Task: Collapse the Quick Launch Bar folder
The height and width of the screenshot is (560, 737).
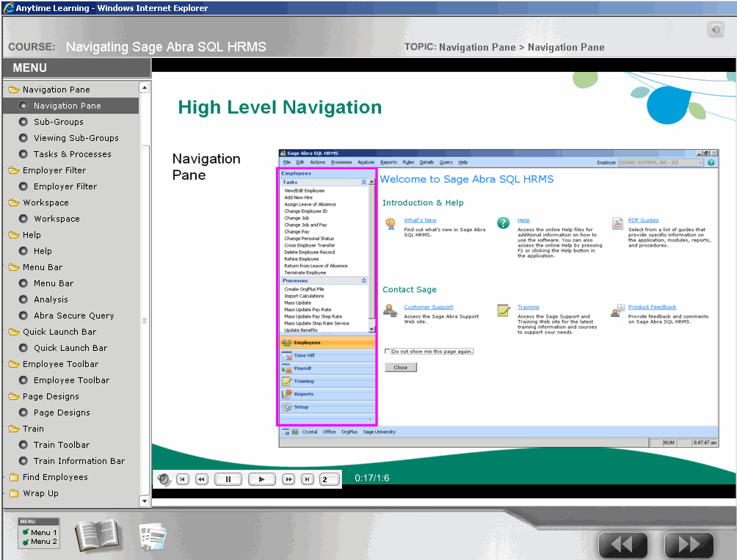Action: click(x=65, y=332)
